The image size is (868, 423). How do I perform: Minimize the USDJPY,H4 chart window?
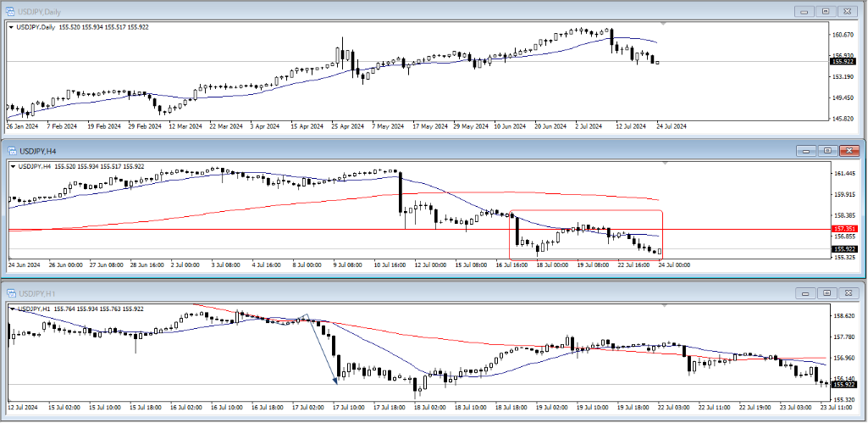pyautogui.click(x=805, y=150)
